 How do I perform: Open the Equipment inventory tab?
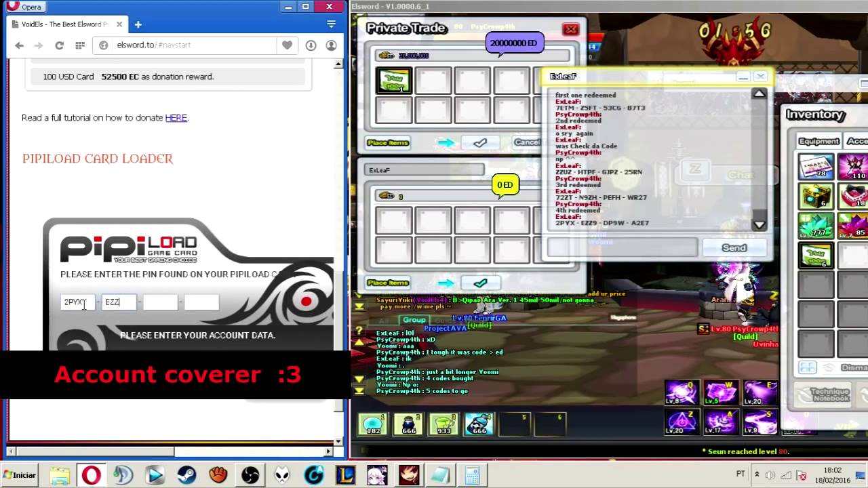pyautogui.click(x=818, y=141)
